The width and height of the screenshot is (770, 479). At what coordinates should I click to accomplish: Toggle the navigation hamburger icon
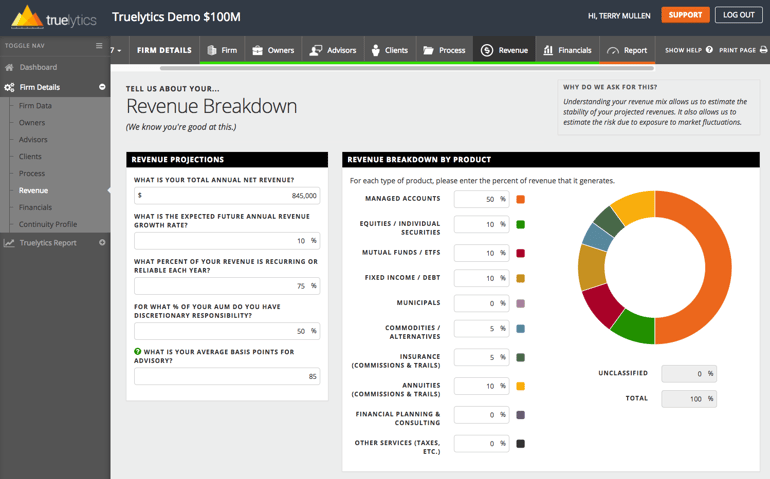99,46
